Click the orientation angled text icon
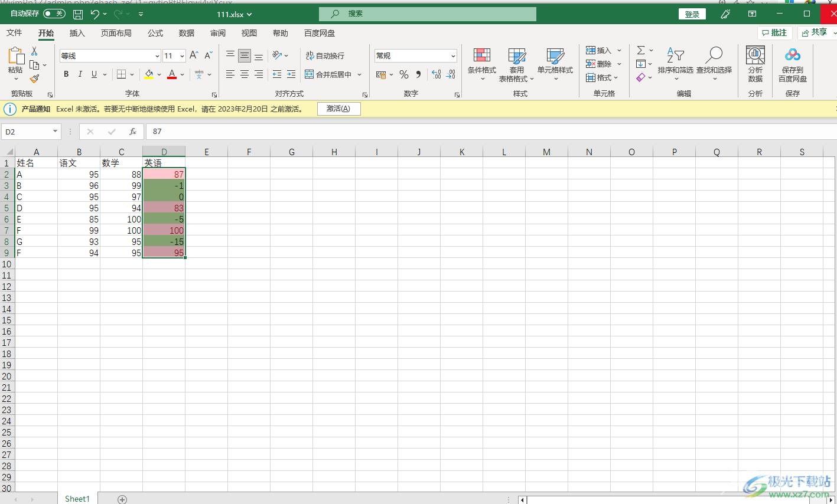The height and width of the screenshot is (504, 837). [276, 55]
